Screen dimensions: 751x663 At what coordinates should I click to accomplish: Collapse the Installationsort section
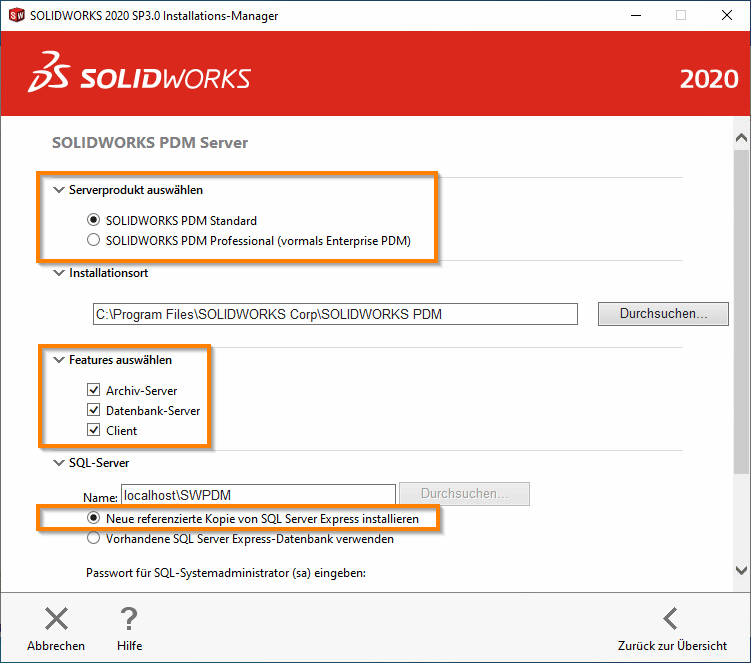tap(59, 273)
